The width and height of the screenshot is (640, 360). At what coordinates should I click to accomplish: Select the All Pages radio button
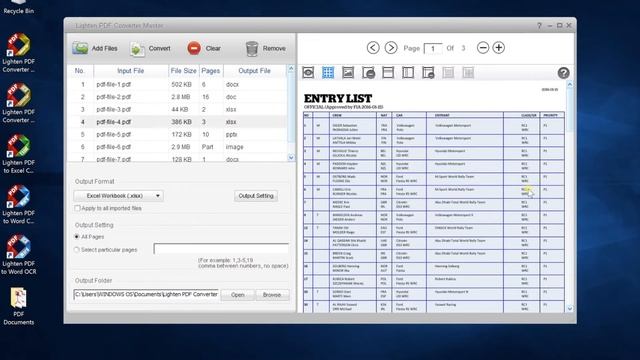click(x=77, y=237)
